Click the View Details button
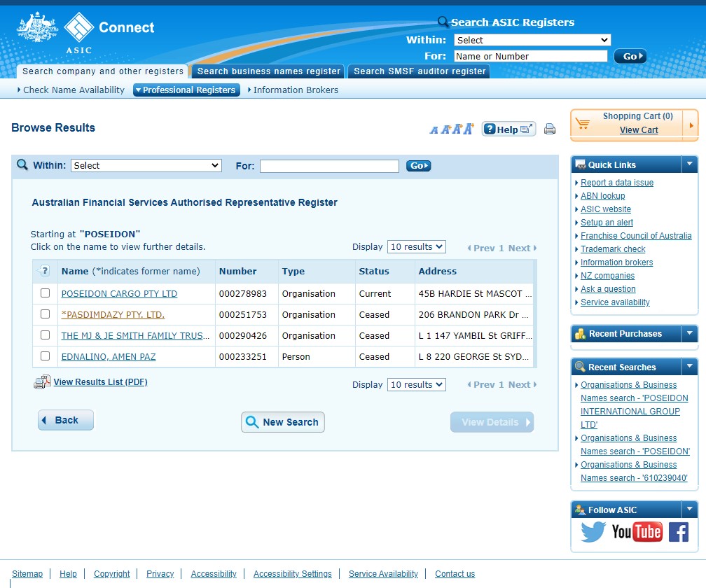 click(492, 422)
